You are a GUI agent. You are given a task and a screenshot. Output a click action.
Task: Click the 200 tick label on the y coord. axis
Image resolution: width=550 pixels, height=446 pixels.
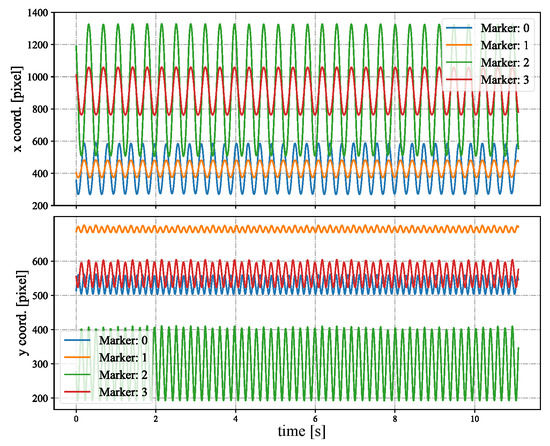tap(41, 398)
